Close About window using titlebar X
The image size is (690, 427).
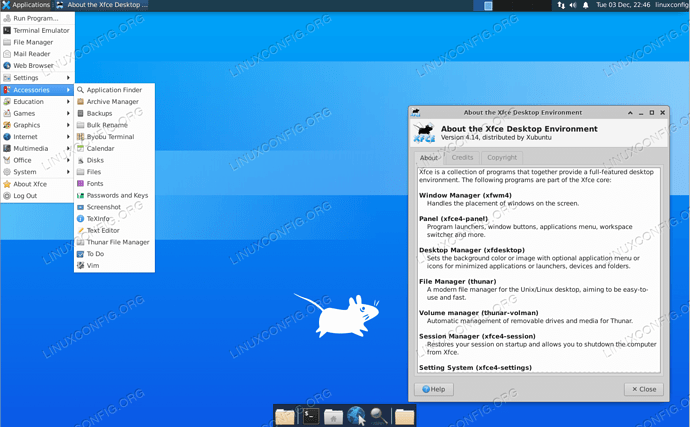coord(662,113)
